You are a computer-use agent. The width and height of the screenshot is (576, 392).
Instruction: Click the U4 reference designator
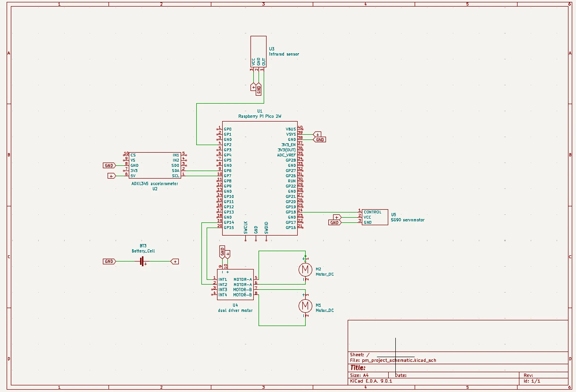pos(235,305)
